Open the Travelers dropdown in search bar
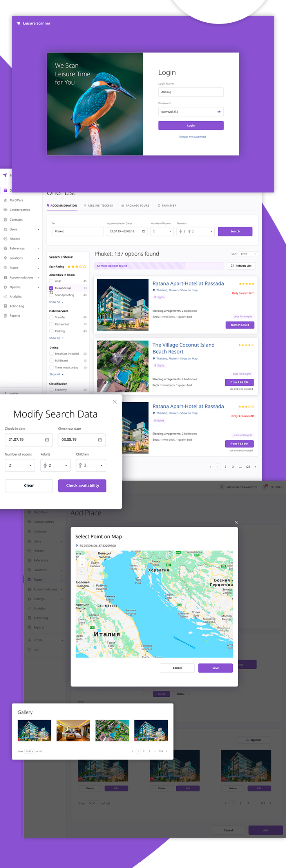The width and height of the screenshot is (286, 868). pos(196,231)
